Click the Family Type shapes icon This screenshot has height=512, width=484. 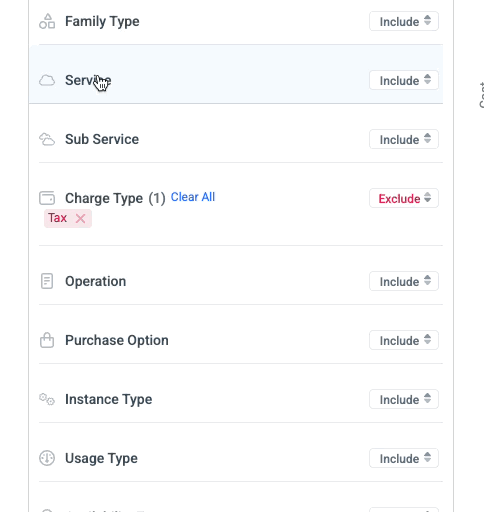click(x=47, y=21)
